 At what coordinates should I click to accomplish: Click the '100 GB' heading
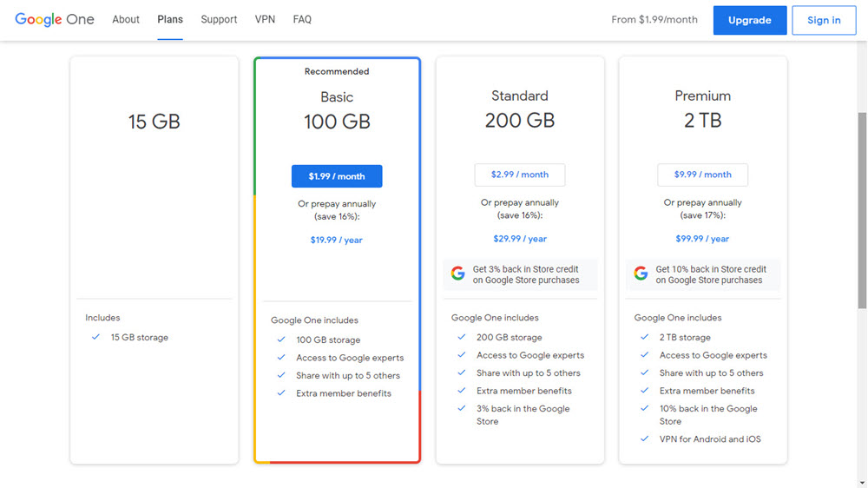[337, 122]
